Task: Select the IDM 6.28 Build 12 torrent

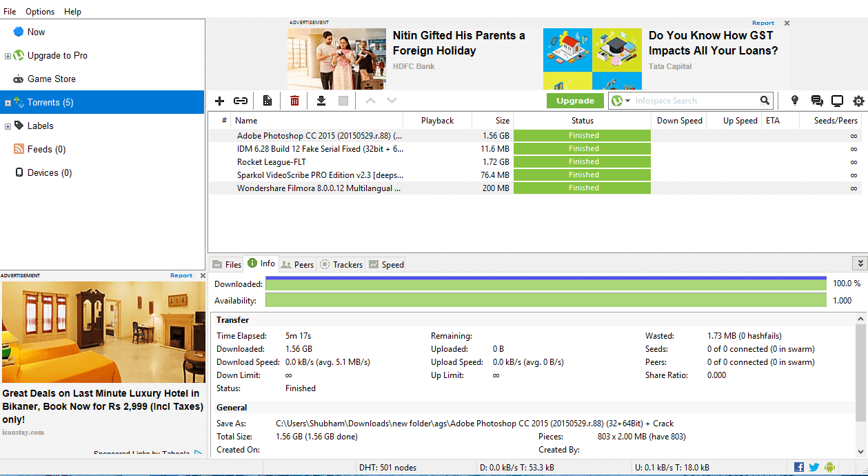Action: 535,148
